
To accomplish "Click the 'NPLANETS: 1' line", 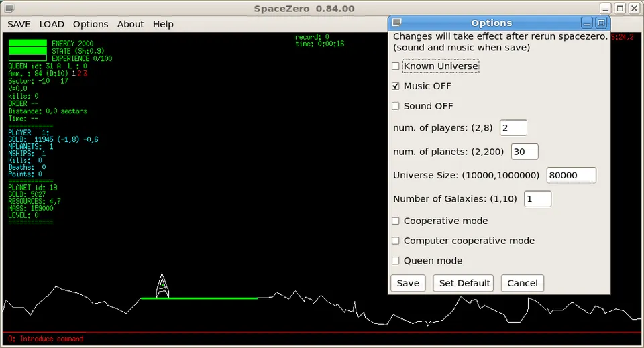I will click(31, 146).
